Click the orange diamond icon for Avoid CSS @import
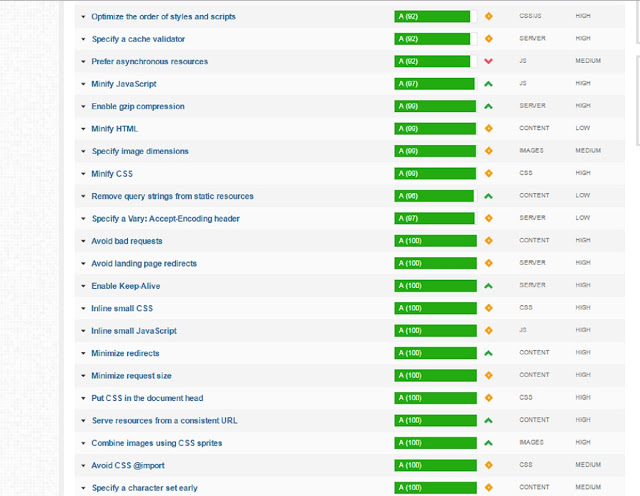The width and height of the screenshot is (640, 496). click(x=488, y=465)
